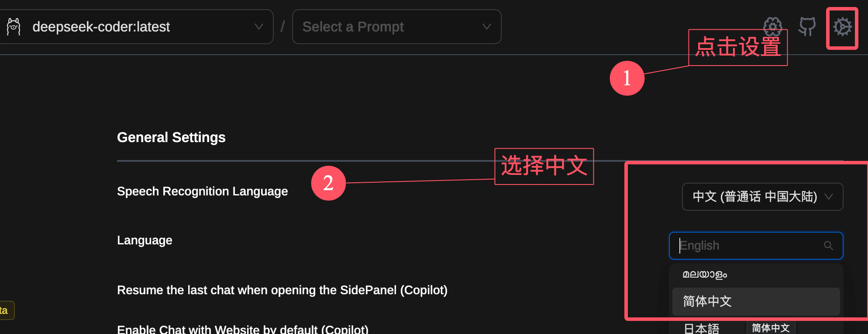Click the red circle numbered 1
Image resolution: width=868 pixels, height=334 pixels.
coord(627,78)
